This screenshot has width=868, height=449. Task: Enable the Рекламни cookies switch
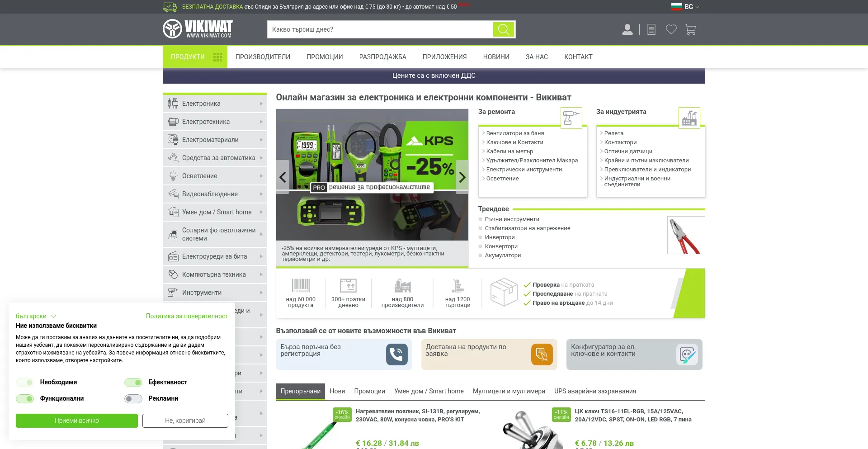click(x=133, y=399)
